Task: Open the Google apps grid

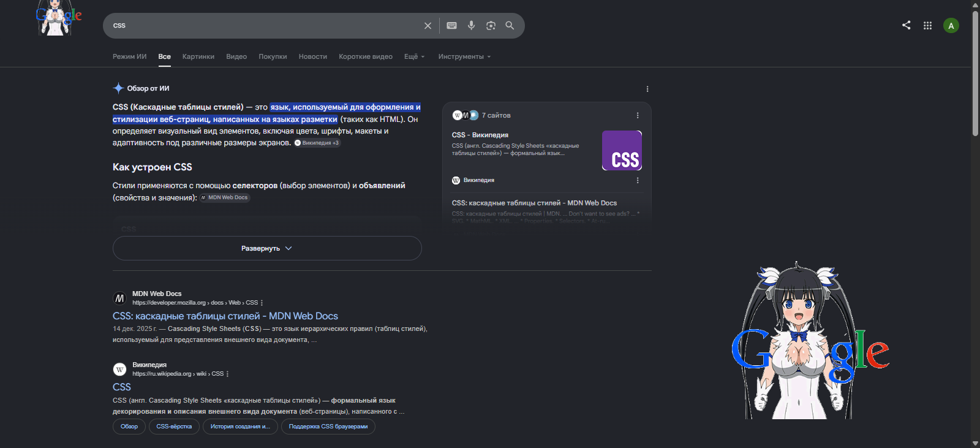Action: point(928,26)
